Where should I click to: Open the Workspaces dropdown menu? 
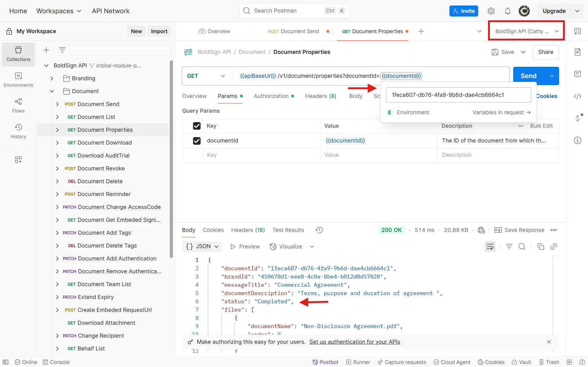(59, 11)
